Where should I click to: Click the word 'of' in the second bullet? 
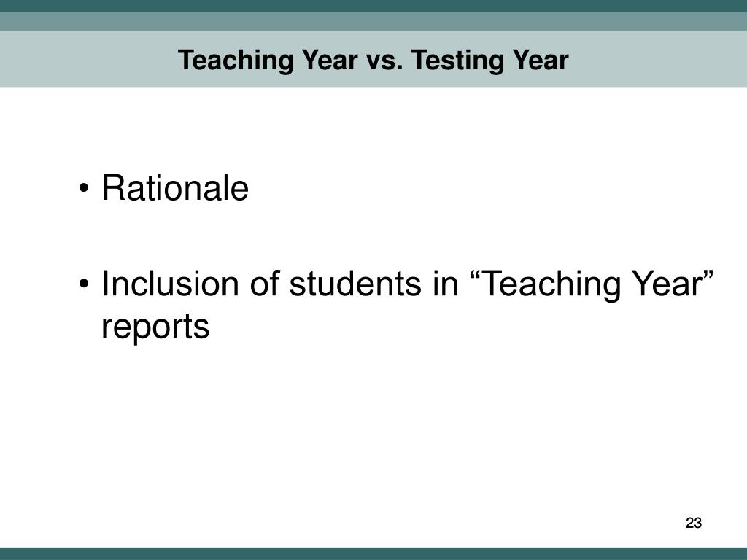coord(264,284)
